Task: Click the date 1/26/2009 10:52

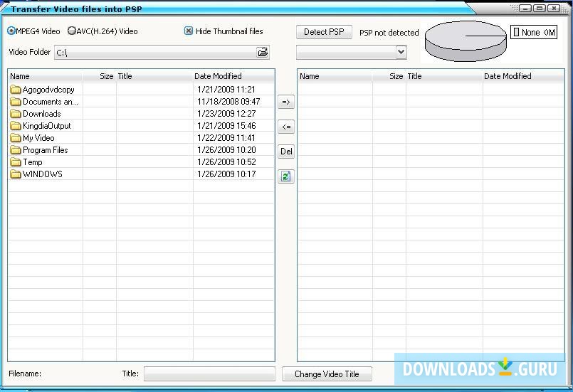Action: coord(226,161)
